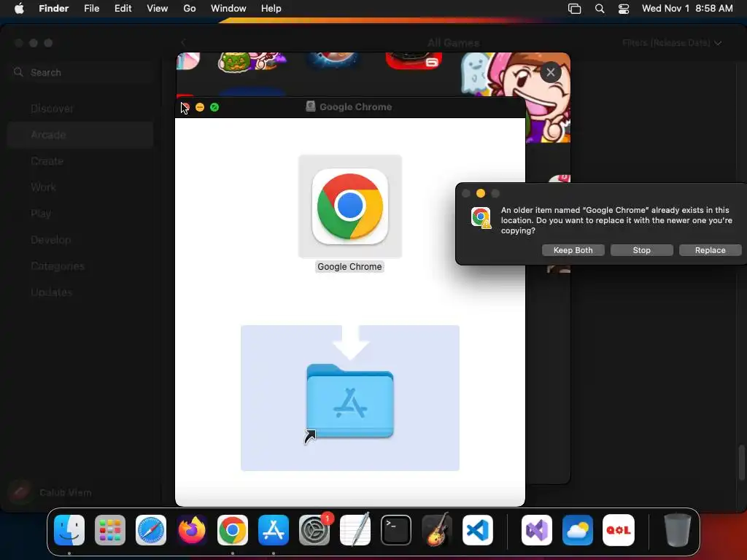This screenshot has height=560, width=747.
Task: Click the Applications folder shortcut icon
Action: (x=349, y=402)
